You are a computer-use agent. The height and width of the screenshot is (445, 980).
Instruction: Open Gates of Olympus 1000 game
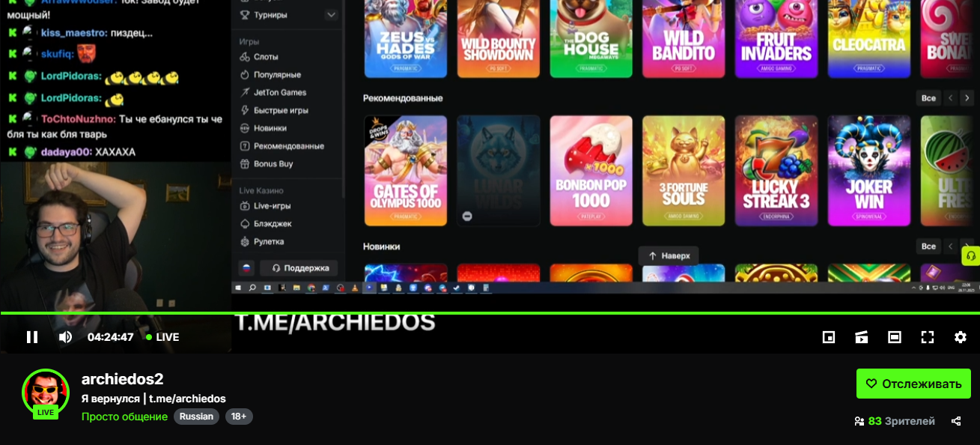[x=406, y=171]
